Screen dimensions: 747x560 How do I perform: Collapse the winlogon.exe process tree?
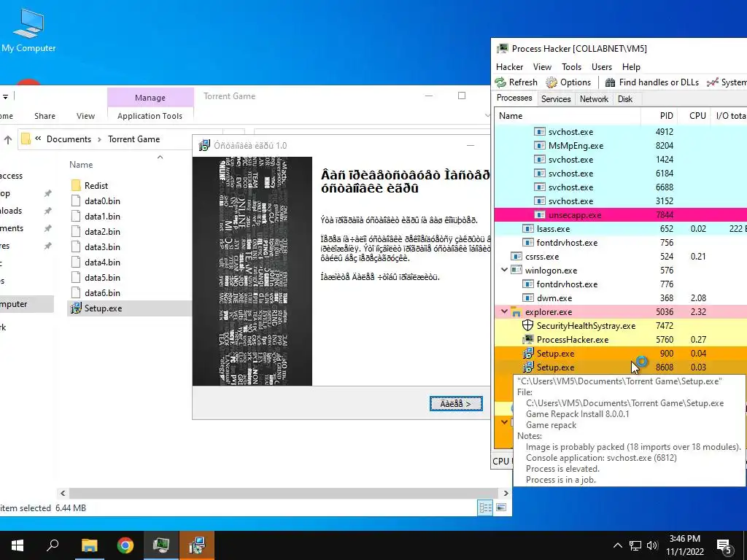pyautogui.click(x=504, y=270)
